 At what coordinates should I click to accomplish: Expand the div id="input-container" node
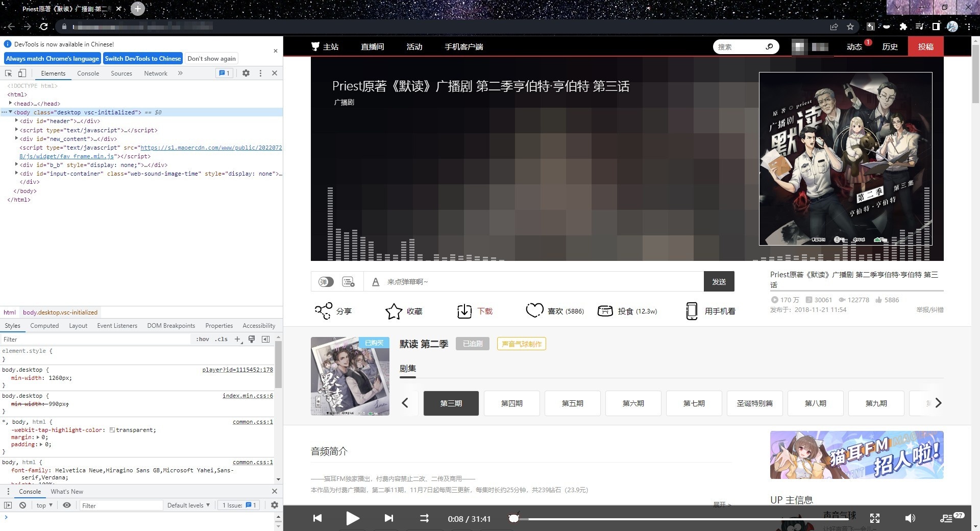pos(16,173)
